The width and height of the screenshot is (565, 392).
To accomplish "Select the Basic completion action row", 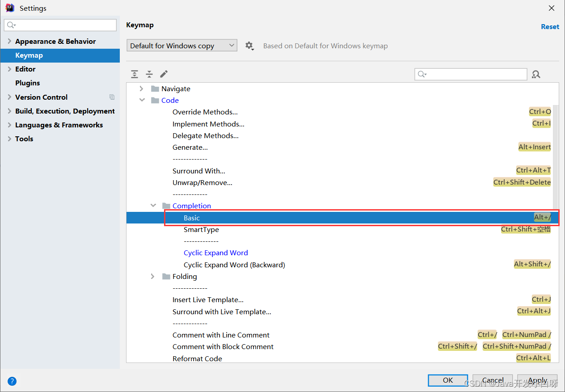I will (342, 218).
